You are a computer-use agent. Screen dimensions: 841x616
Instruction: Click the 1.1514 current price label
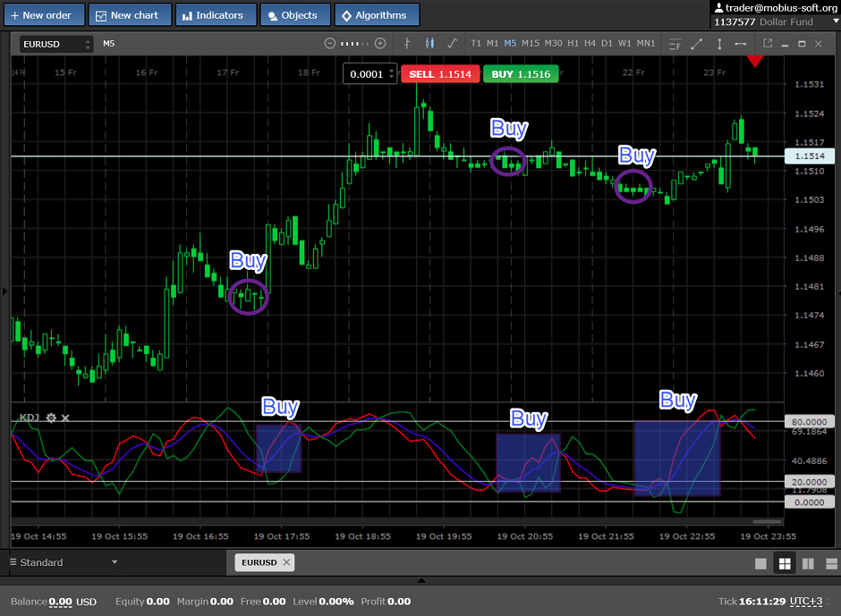tap(810, 156)
